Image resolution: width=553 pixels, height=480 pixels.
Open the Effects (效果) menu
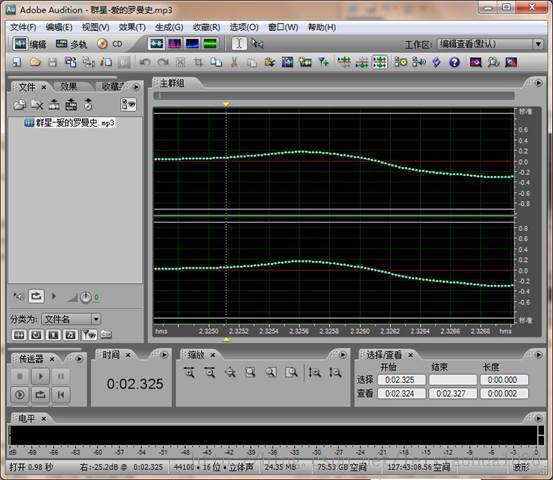132,27
